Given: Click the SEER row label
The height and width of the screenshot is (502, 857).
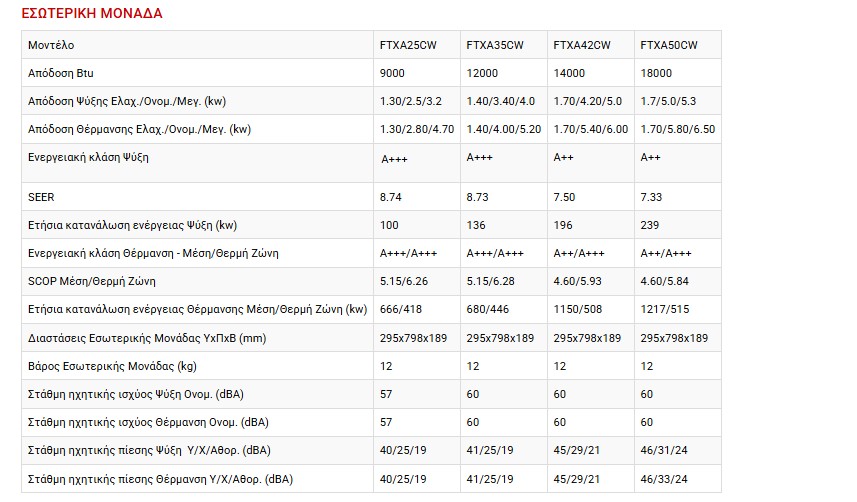Looking at the screenshot, I should click(x=42, y=198).
